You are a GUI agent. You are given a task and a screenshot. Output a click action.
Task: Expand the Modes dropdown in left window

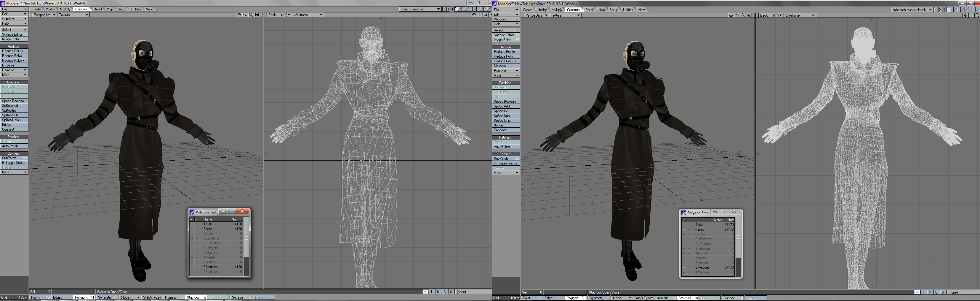(130, 297)
